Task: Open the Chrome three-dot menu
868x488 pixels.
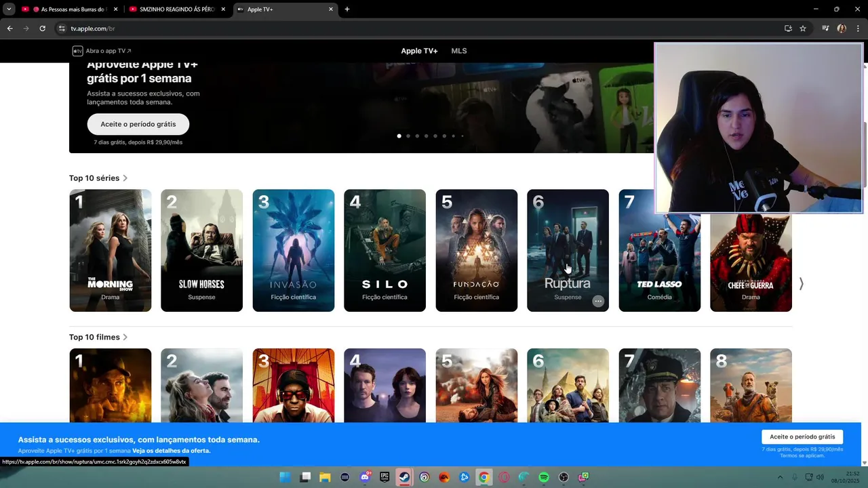Action: click(858, 28)
